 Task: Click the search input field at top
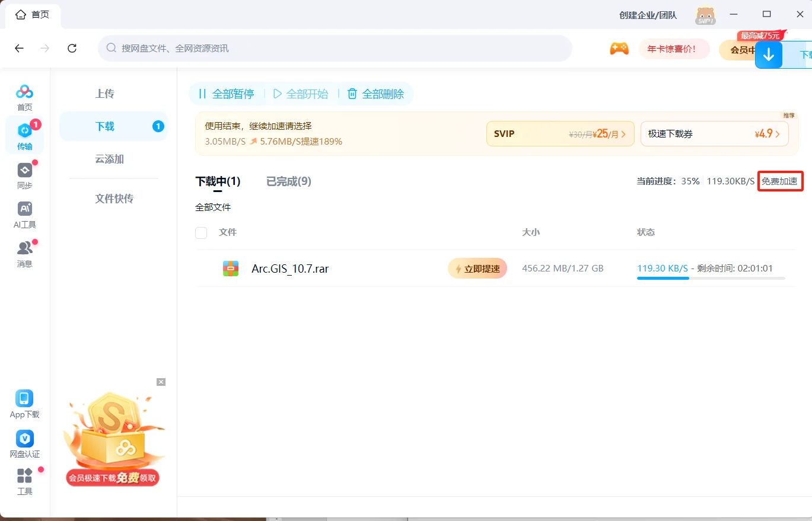click(335, 48)
